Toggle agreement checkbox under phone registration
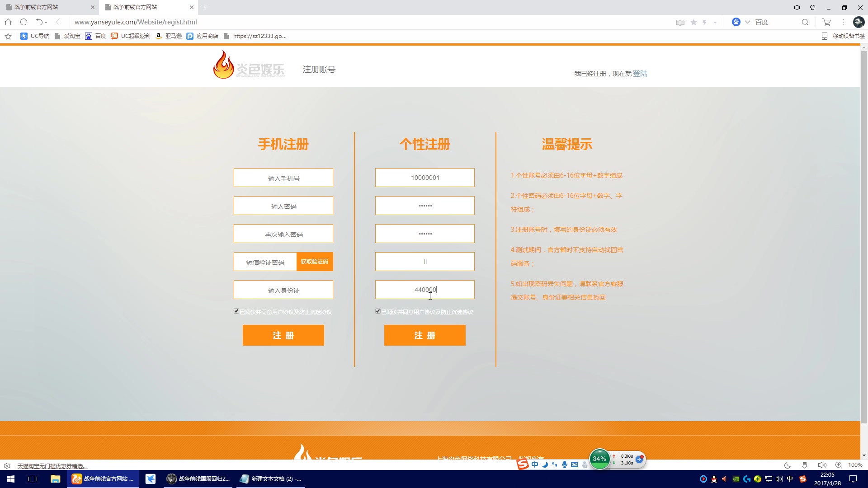 (236, 311)
